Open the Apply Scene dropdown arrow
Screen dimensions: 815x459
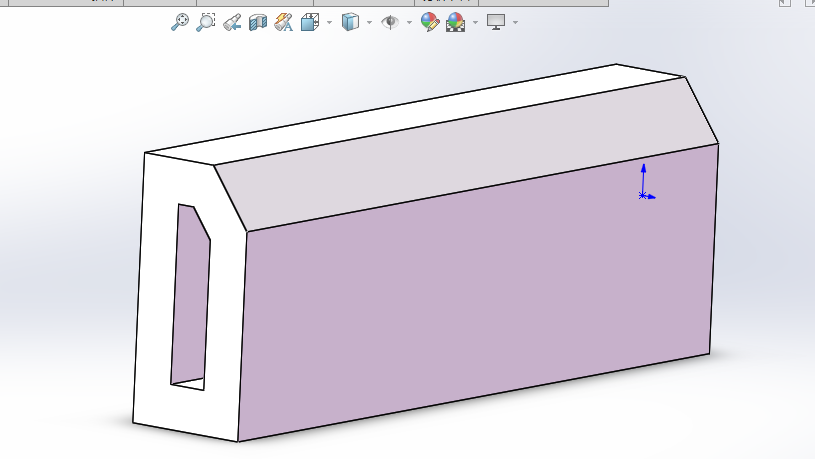point(475,22)
